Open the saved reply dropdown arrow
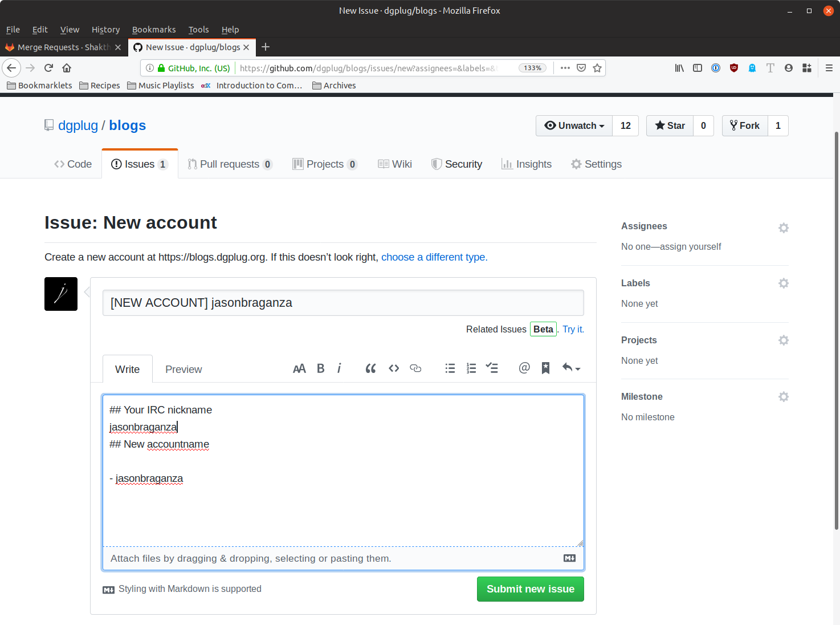 572,368
